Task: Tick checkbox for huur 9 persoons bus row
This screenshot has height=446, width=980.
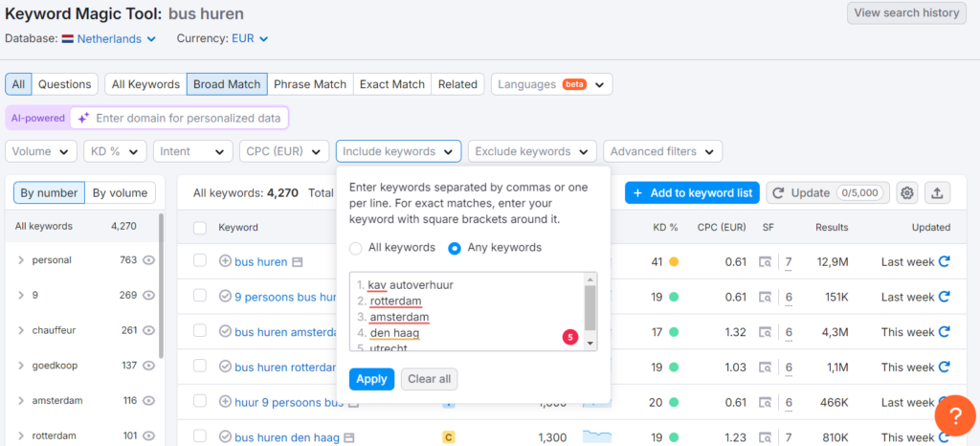Action: 200,401
